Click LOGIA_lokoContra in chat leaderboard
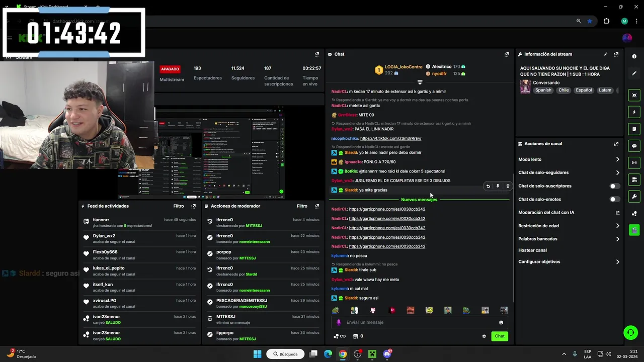Screen dimensions: 644x362 [404, 67]
